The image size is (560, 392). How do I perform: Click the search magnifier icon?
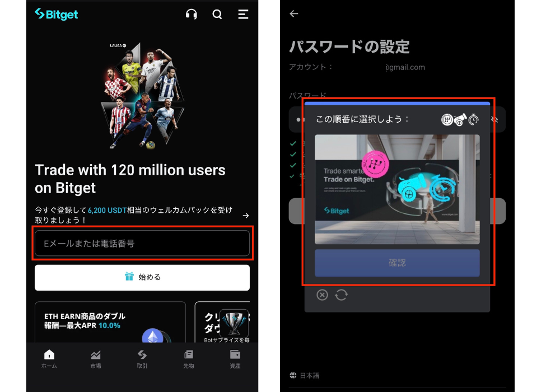coord(217,15)
